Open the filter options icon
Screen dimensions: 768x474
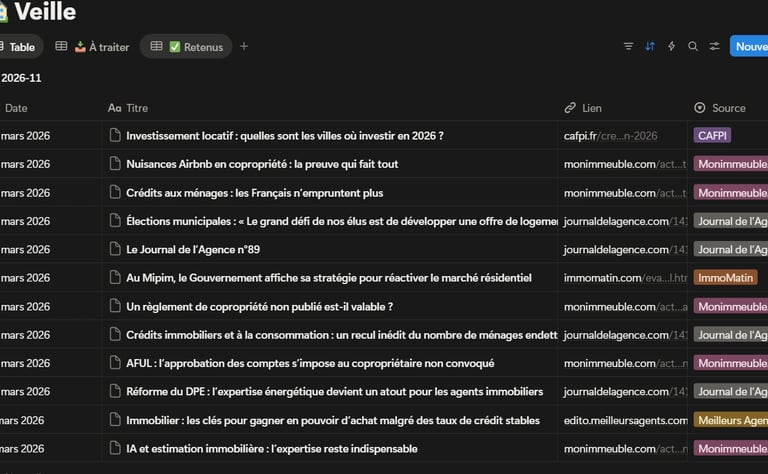pos(628,46)
